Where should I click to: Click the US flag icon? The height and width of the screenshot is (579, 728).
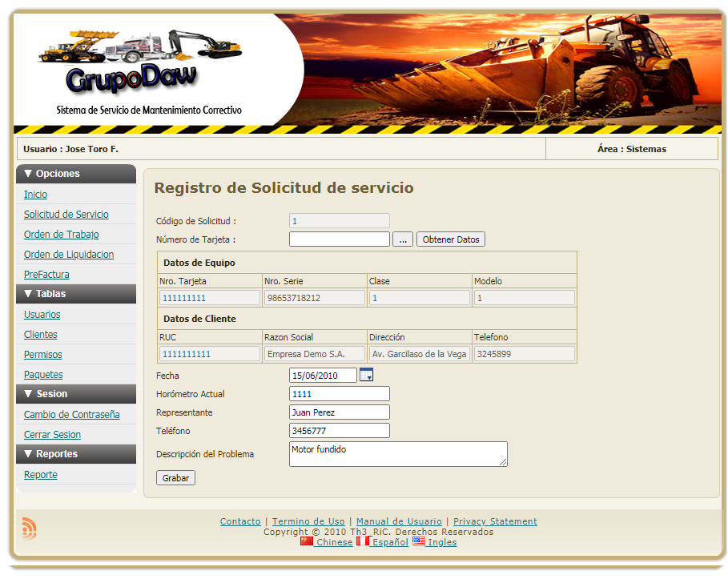pyautogui.click(x=418, y=541)
